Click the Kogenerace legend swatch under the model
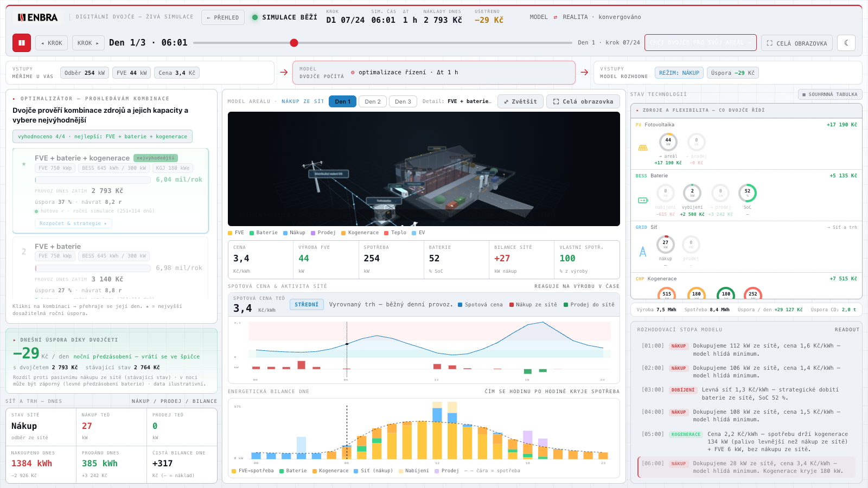868x488 pixels. click(343, 233)
